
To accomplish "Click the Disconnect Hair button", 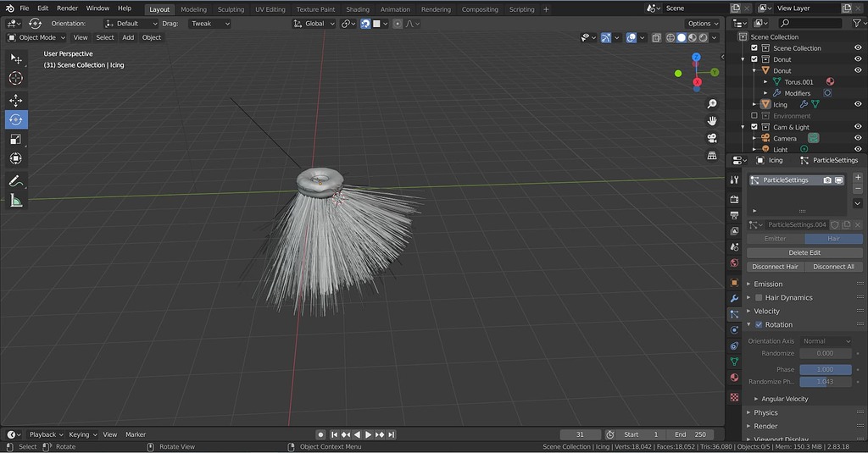I will click(x=775, y=267).
